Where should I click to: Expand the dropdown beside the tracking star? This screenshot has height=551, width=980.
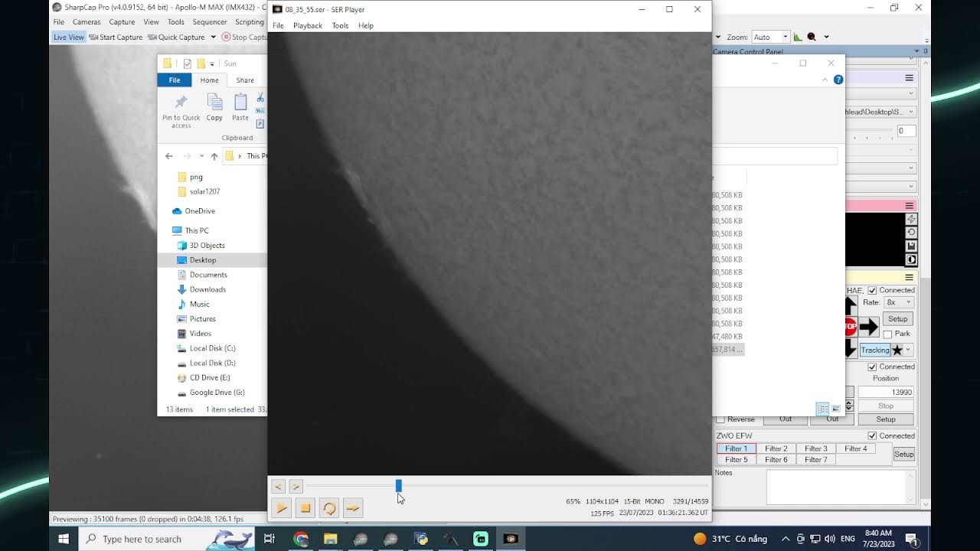click(x=909, y=350)
